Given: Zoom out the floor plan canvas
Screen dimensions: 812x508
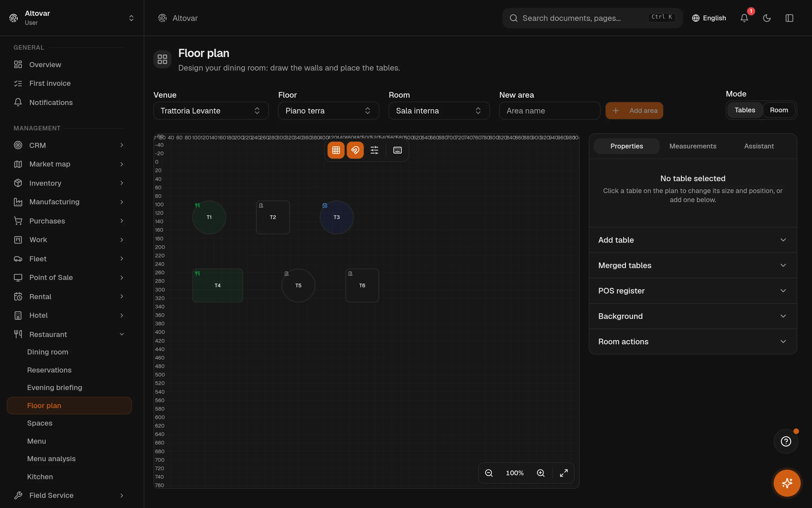Looking at the screenshot, I should pyautogui.click(x=489, y=473).
